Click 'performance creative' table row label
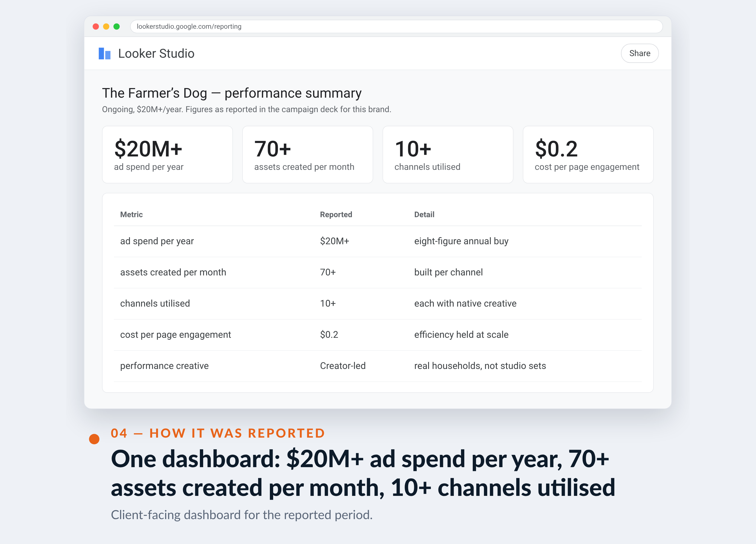Viewport: 756px width, 544px height. coord(164,366)
